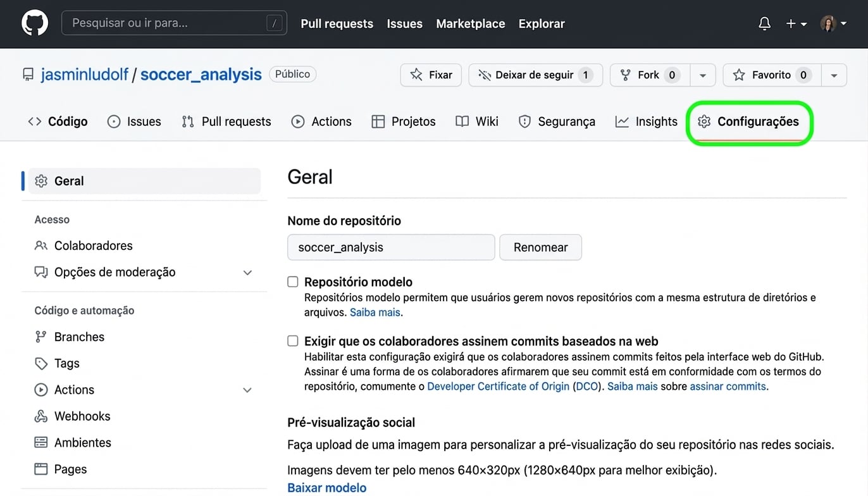Click the play icon beside sidebar Actions
This screenshot has height=496, width=868.
pyautogui.click(x=41, y=390)
